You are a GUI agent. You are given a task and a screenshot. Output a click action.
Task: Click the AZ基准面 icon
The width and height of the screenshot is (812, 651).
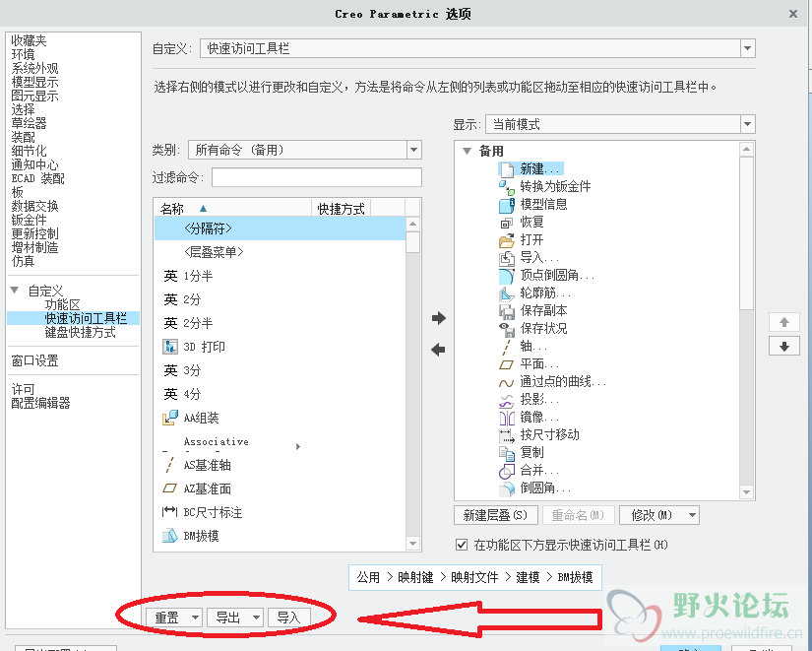point(170,488)
